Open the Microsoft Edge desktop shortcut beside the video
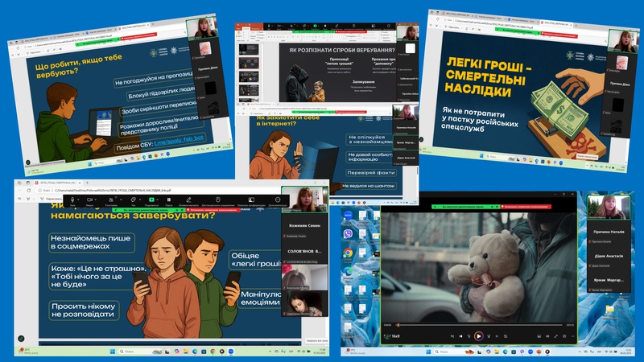 [x=348, y=272]
